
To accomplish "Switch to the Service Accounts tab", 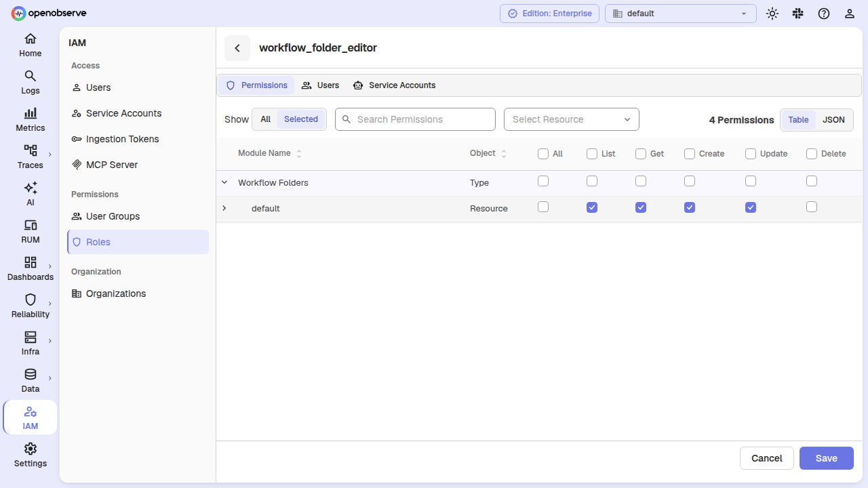I will coord(394,85).
